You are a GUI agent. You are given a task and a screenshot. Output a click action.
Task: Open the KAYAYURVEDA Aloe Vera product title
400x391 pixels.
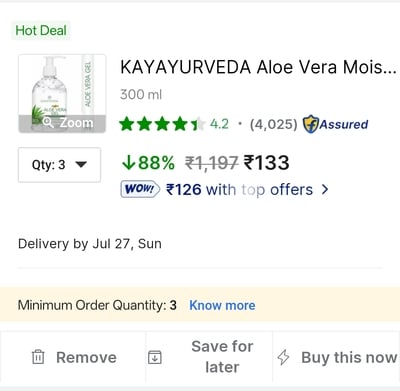(x=258, y=67)
